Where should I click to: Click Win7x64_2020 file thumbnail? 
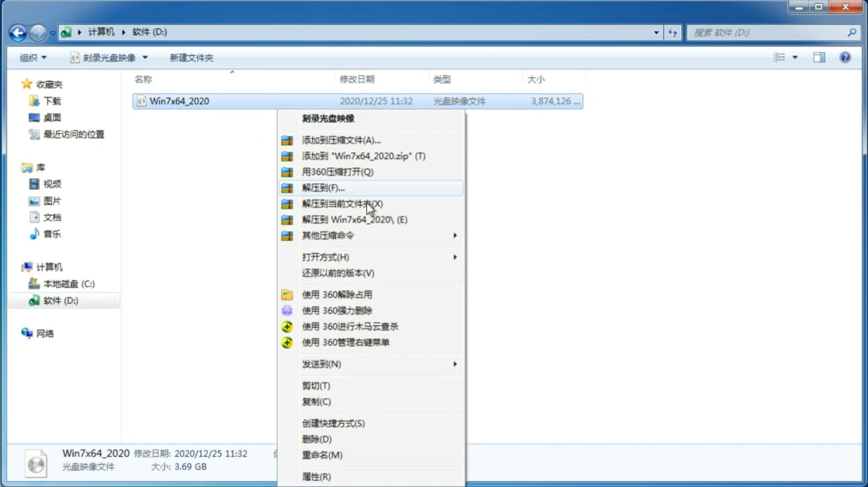(141, 101)
